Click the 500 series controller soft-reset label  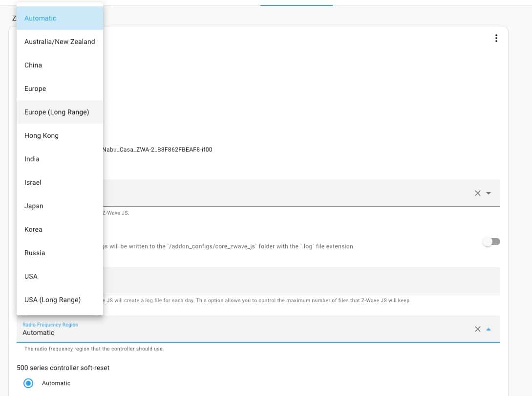pos(63,368)
